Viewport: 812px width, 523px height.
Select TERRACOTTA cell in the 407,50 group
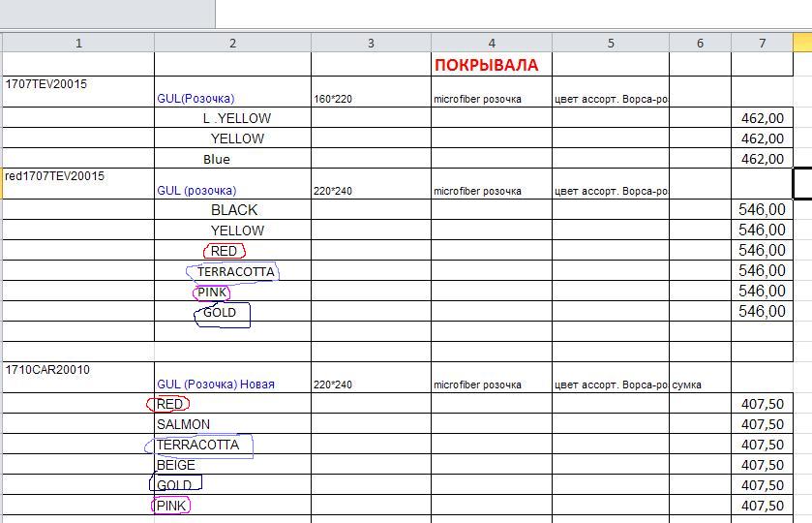tap(232, 445)
